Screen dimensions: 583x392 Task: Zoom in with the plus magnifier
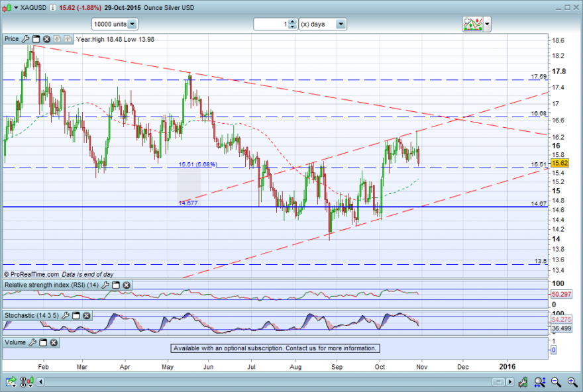point(572,381)
